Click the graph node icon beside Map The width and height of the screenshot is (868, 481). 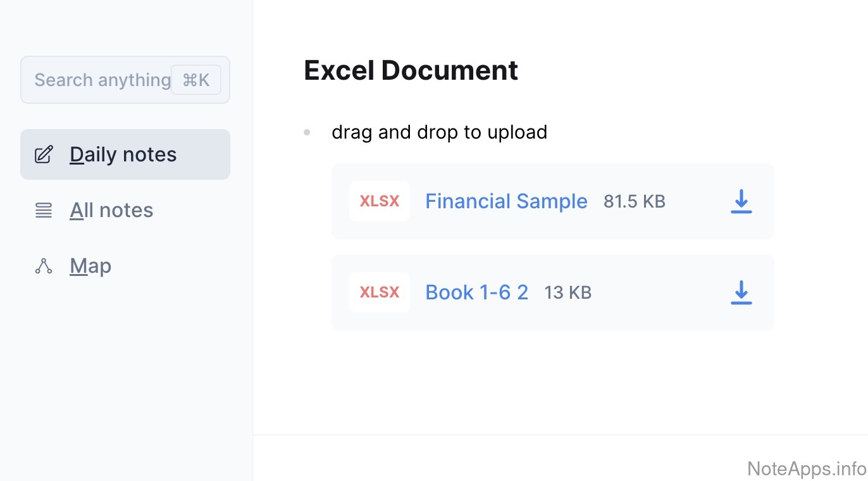tap(44, 266)
